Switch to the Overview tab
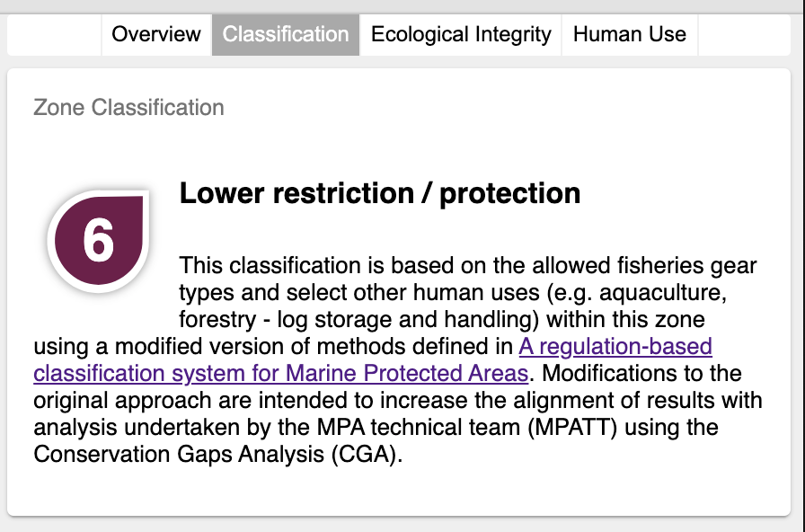 click(155, 34)
